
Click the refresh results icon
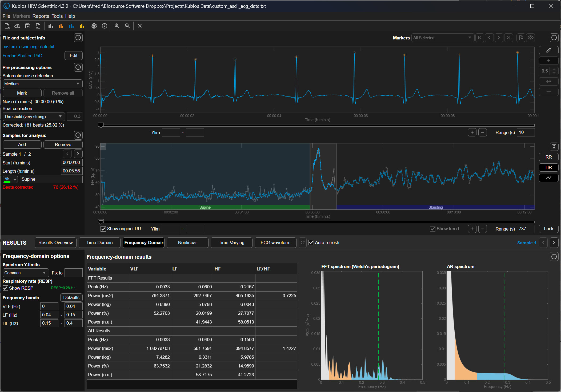point(302,243)
